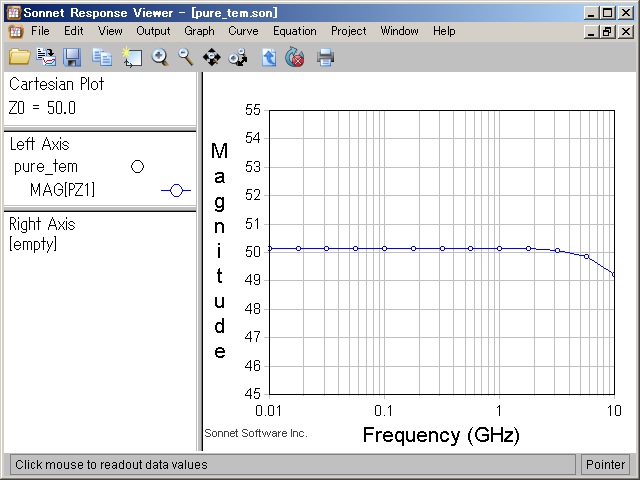Open the Curve menu
Image resolution: width=640 pixels, height=480 pixels.
tap(243, 31)
